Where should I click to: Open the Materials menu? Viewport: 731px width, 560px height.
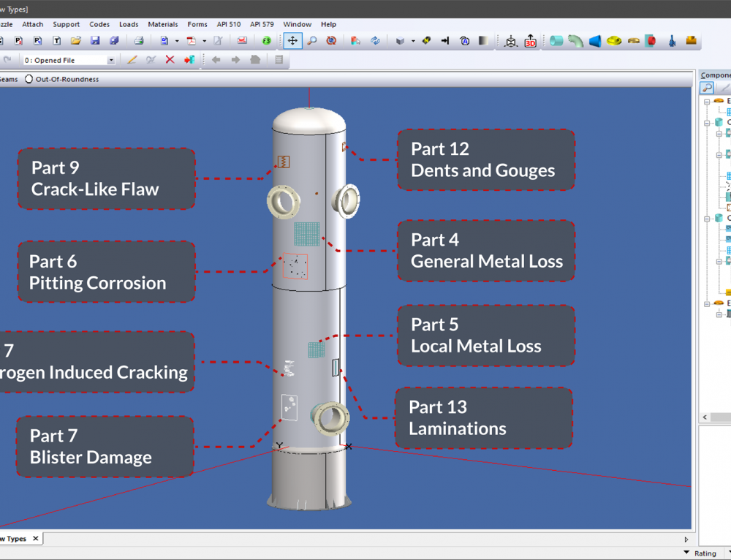[x=162, y=24]
